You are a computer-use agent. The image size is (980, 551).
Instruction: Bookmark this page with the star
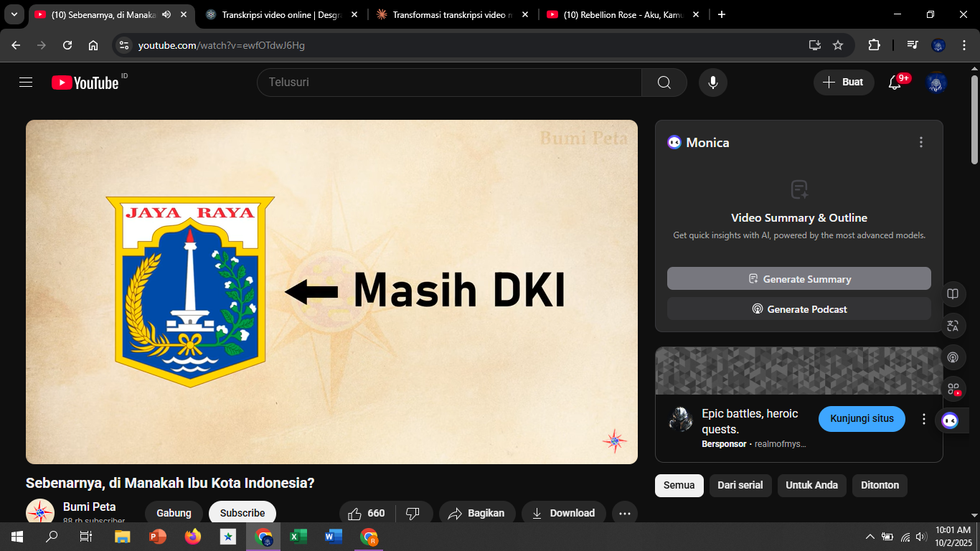pos(838,45)
